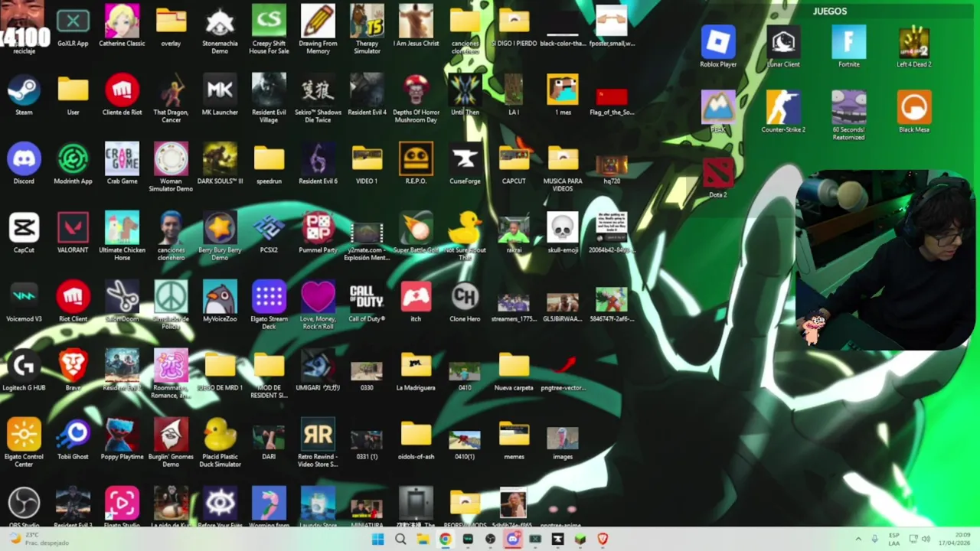
Task: Select Left 4 Dead 2 icon
Action: [914, 47]
